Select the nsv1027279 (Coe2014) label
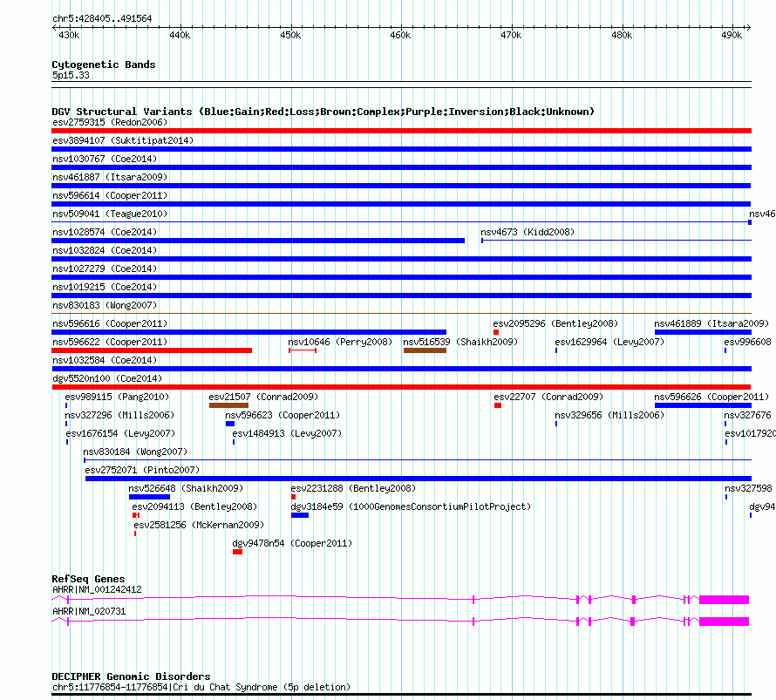The width and height of the screenshot is (776, 700). click(x=105, y=268)
